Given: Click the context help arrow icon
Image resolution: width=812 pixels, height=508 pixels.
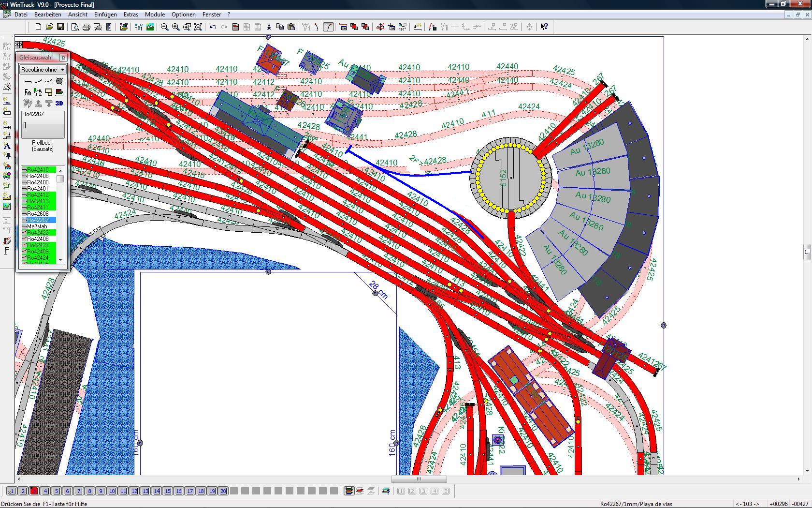Looking at the screenshot, I should pyautogui.click(x=544, y=27).
